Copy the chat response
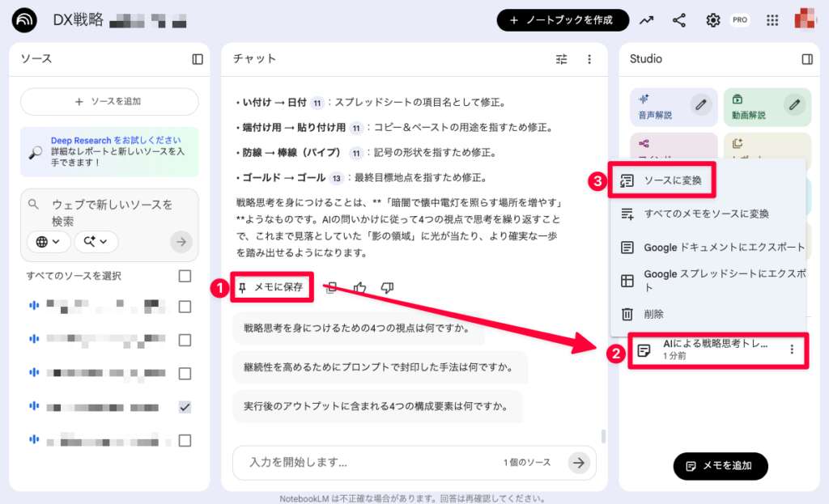The height and width of the screenshot is (504, 829). tap(331, 287)
